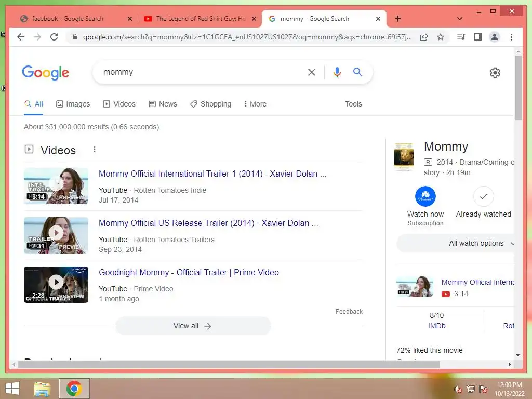Open Mommy Official International Trailer 1 link

pos(212,174)
